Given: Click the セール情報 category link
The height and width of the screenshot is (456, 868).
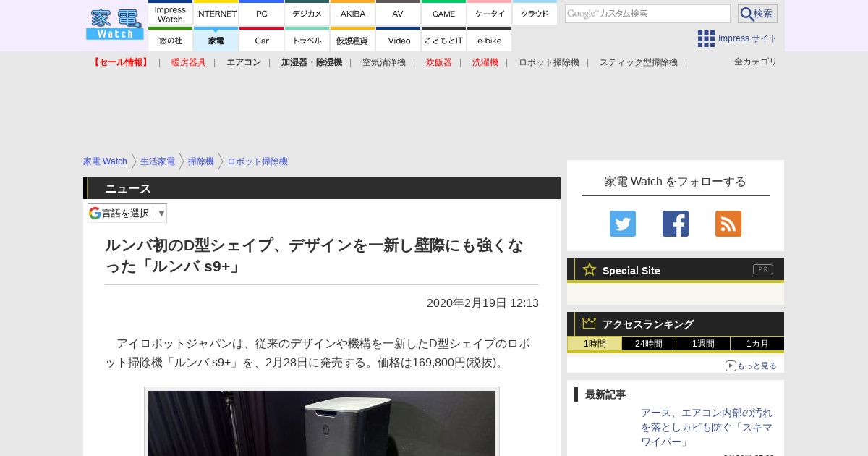Looking at the screenshot, I should tap(121, 62).
